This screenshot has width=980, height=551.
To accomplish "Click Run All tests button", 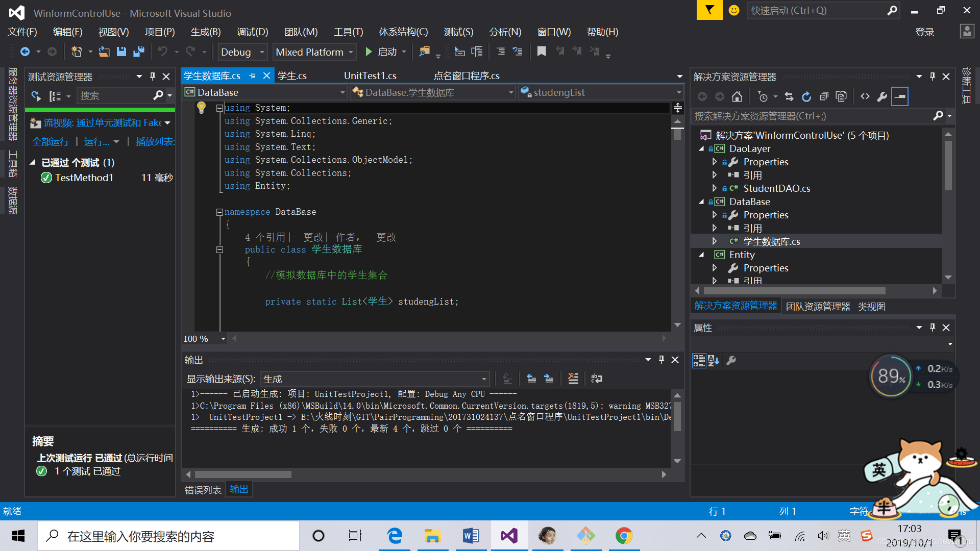I will coord(49,141).
